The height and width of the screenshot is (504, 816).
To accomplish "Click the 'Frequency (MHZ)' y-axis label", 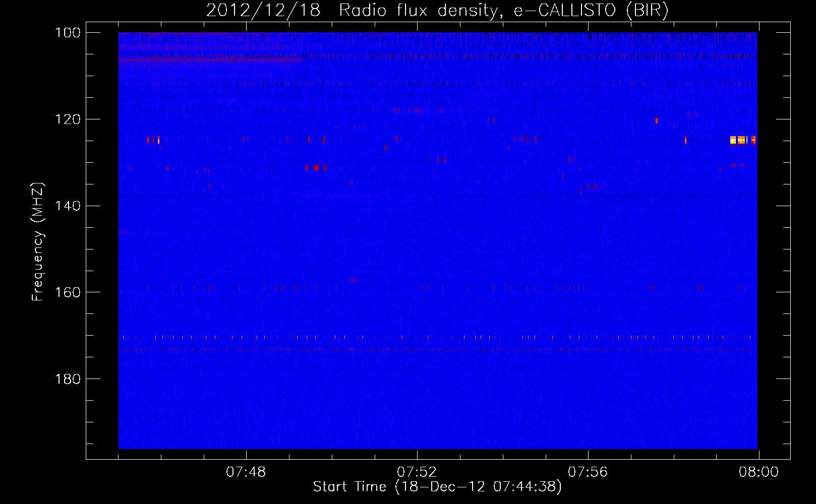I will coord(38,242).
